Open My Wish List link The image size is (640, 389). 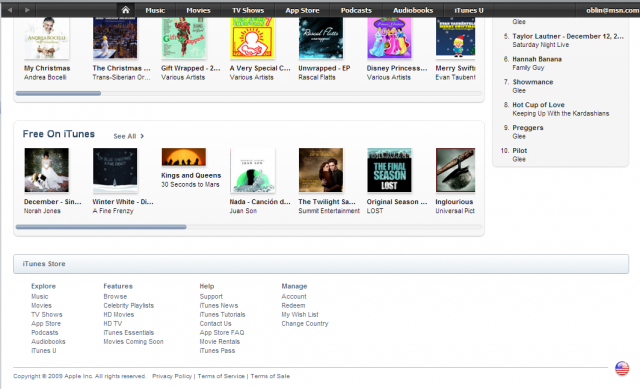coord(300,315)
